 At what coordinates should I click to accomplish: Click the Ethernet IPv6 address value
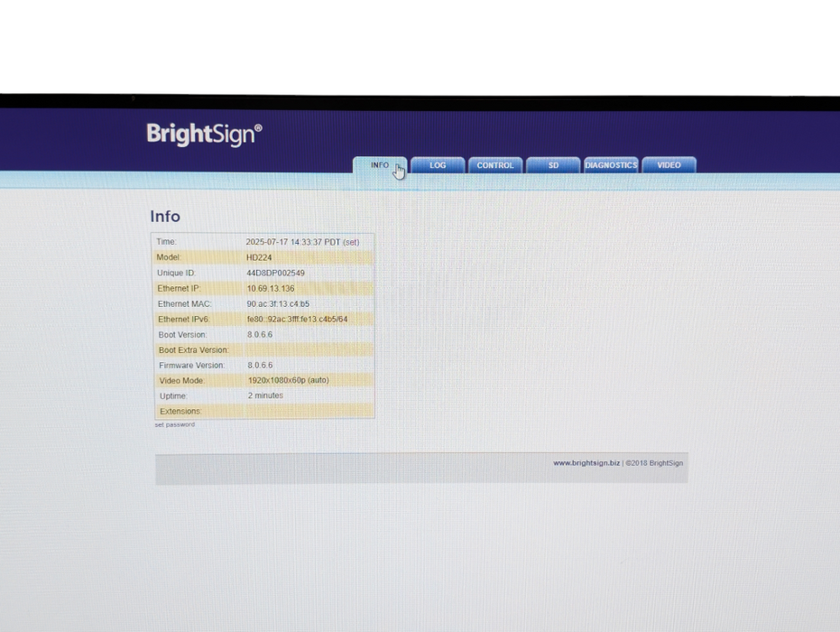(x=298, y=319)
